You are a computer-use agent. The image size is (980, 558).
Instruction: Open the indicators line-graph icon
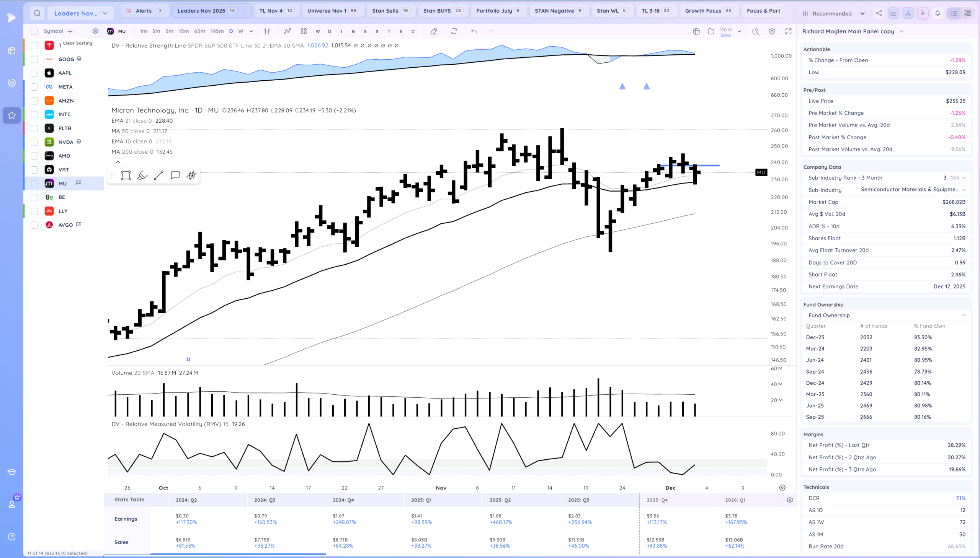coord(287,31)
